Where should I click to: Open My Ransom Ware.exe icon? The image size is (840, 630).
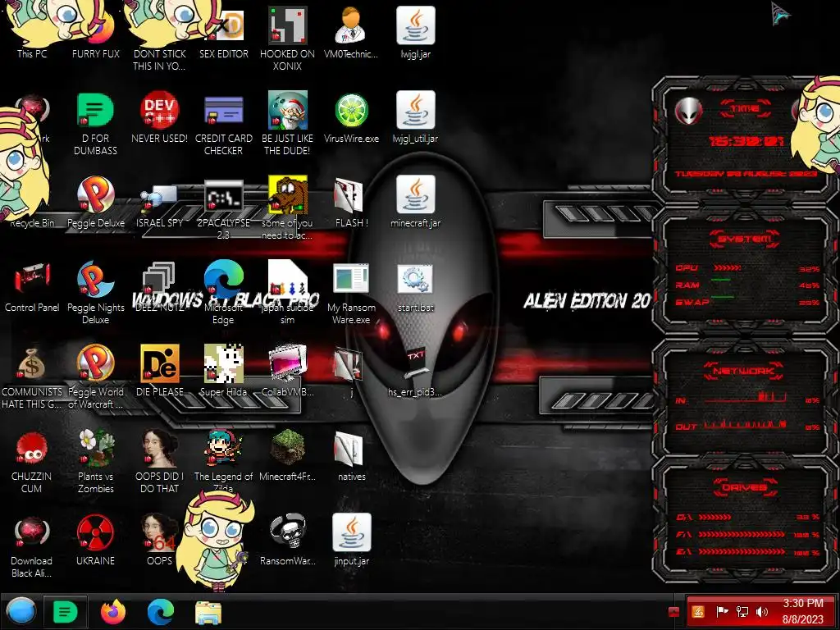pyautogui.click(x=351, y=279)
